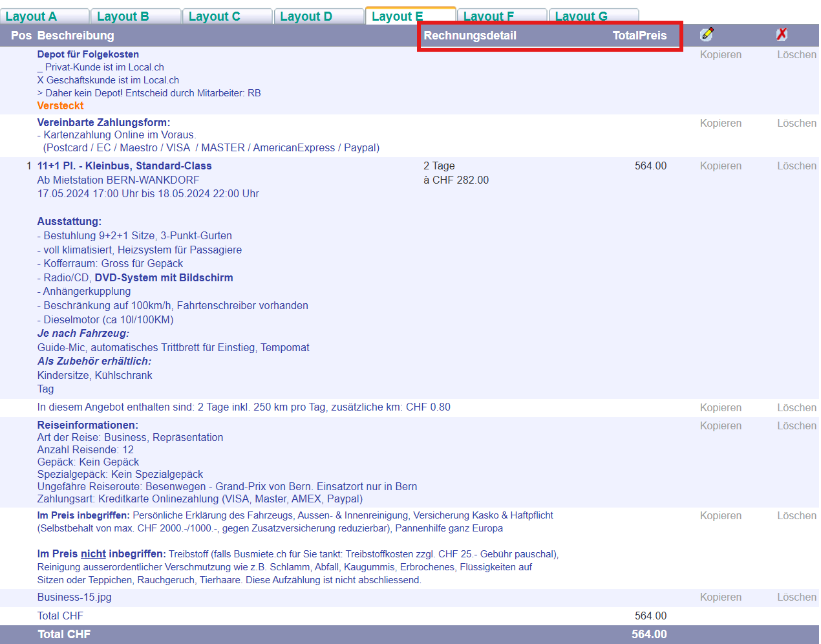Click Löschen for Vereinbarte Zahlungsform row

(796, 123)
